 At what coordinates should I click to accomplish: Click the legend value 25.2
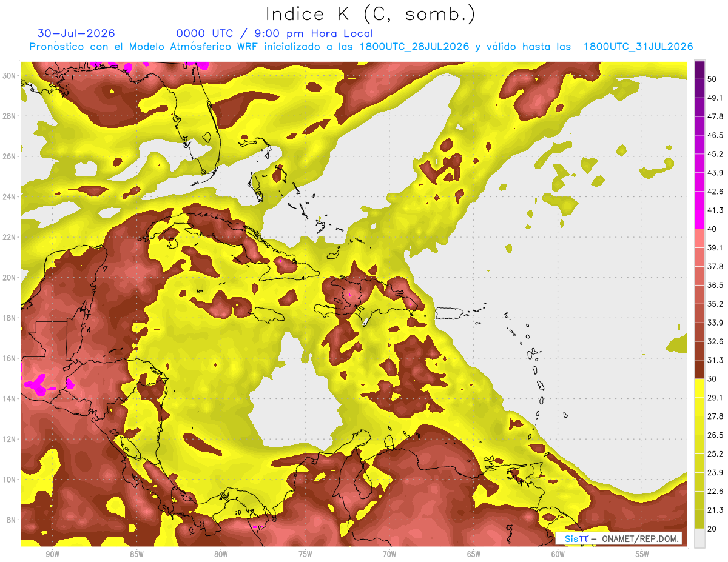pyautogui.click(x=715, y=453)
